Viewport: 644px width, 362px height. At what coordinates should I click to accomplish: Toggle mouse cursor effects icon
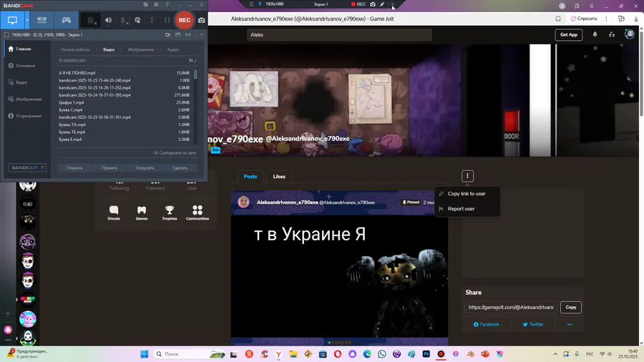[x=137, y=20]
